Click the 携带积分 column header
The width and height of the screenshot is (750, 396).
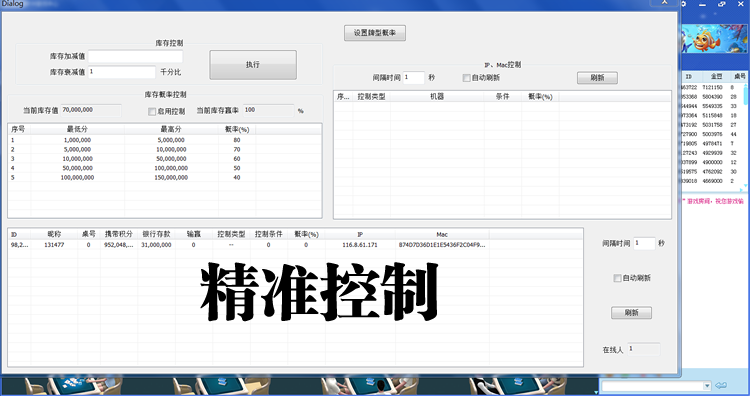119,234
